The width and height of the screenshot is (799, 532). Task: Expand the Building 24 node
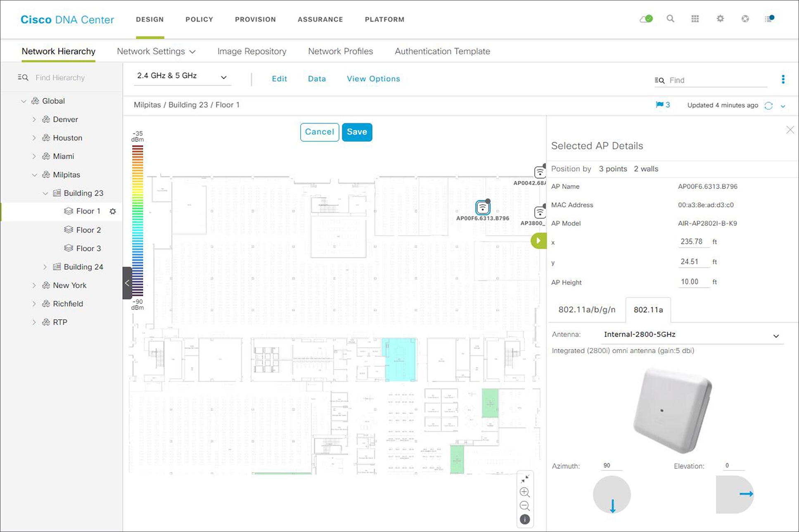(45, 267)
